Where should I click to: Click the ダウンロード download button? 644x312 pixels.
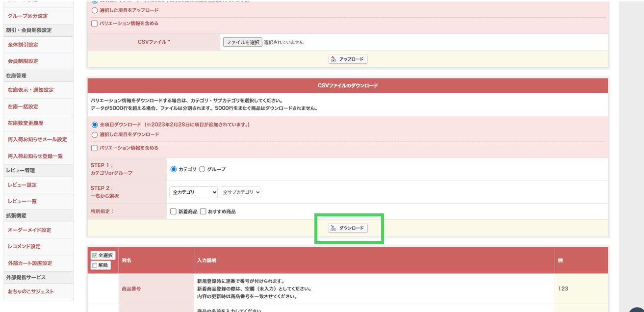coord(348,228)
